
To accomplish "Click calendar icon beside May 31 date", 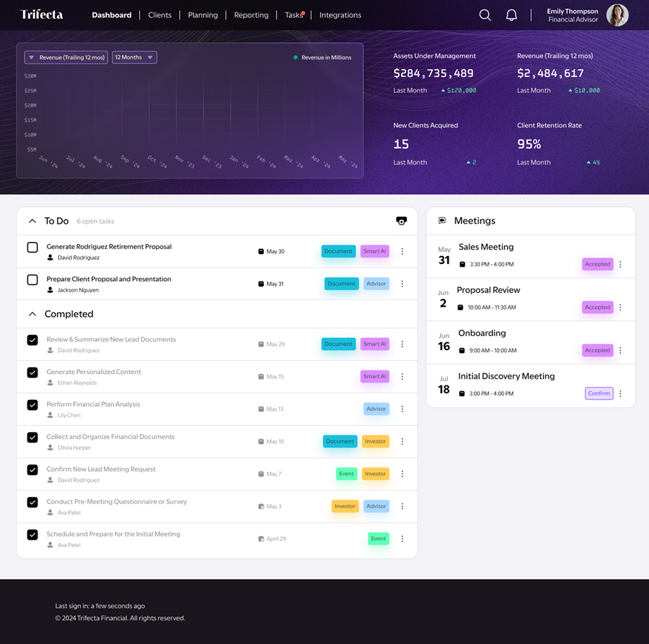I will 261,284.
